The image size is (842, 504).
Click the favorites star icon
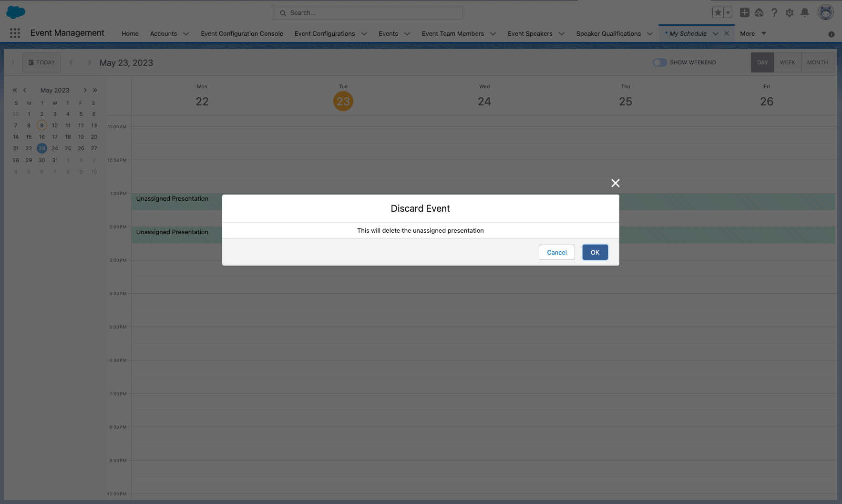(x=718, y=13)
